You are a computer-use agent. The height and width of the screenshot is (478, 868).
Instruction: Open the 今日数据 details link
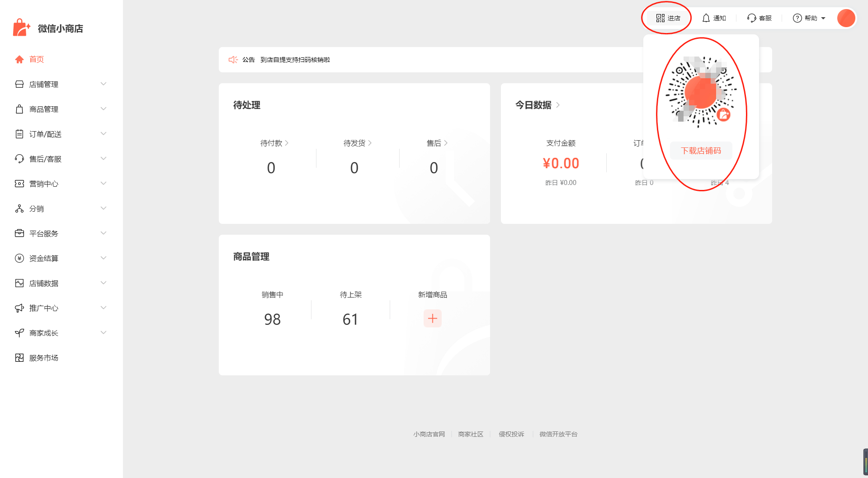coord(538,105)
